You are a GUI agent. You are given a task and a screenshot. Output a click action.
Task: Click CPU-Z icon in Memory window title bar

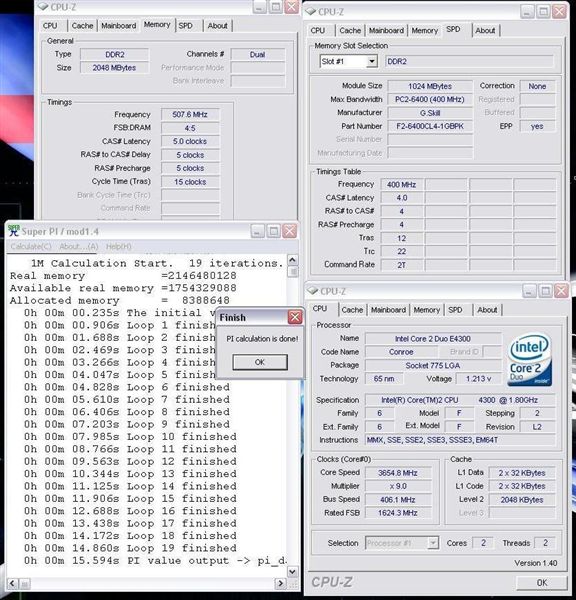pyautogui.click(x=44, y=7)
